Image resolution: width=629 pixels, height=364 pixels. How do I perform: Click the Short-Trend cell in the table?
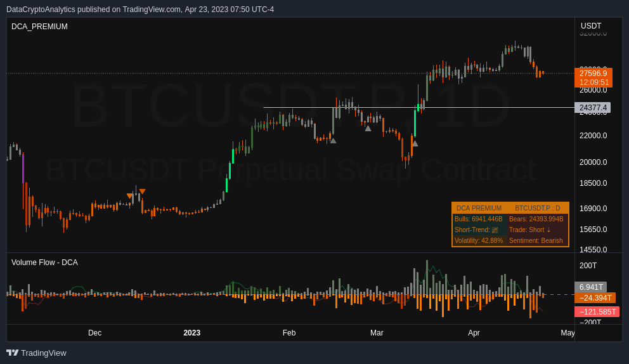[479, 230]
